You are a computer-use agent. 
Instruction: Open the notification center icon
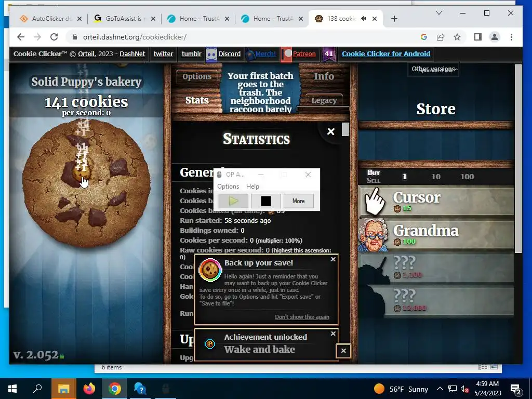(515, 390)
